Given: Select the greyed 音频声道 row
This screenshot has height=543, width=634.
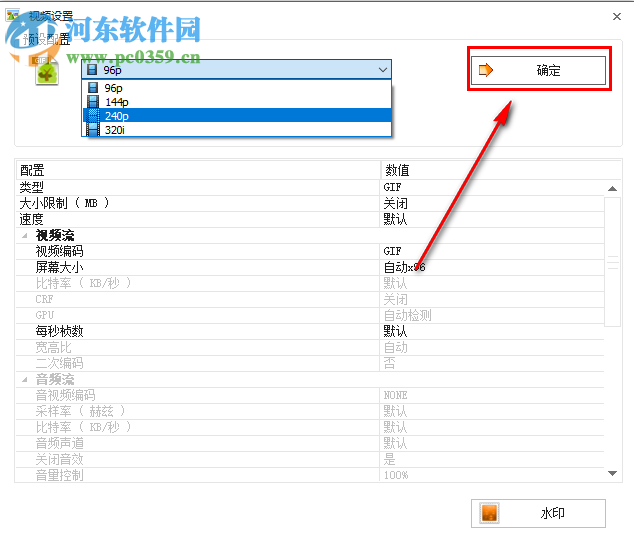Looking at the screenshot, I should click(310, 443).
